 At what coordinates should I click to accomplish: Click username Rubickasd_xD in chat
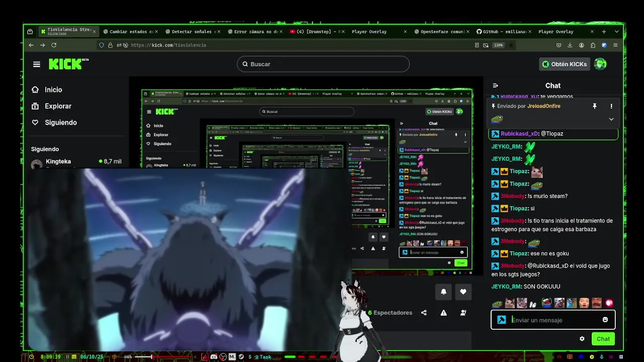[519, 134]
